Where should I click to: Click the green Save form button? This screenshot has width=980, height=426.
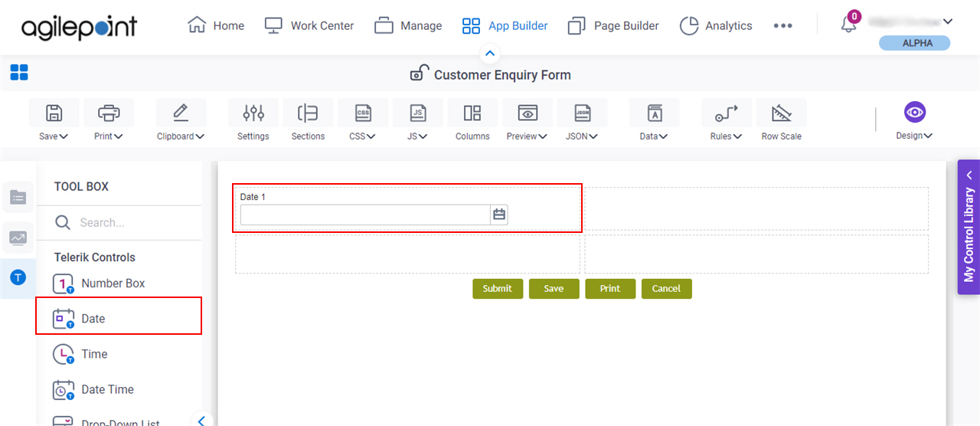tap(554, 289)
